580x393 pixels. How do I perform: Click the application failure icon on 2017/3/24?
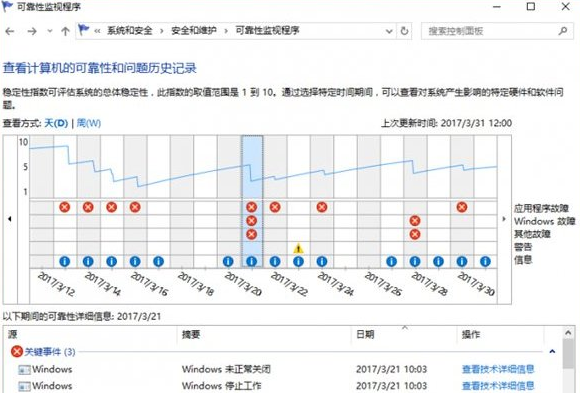click(322, 207)
